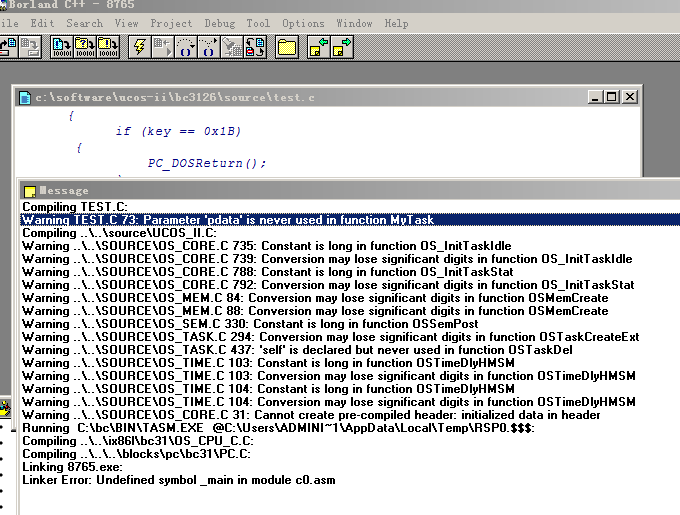This screenshot has width=680, height=515.
Task: Open the Options menu
Action: coord(303,23)
